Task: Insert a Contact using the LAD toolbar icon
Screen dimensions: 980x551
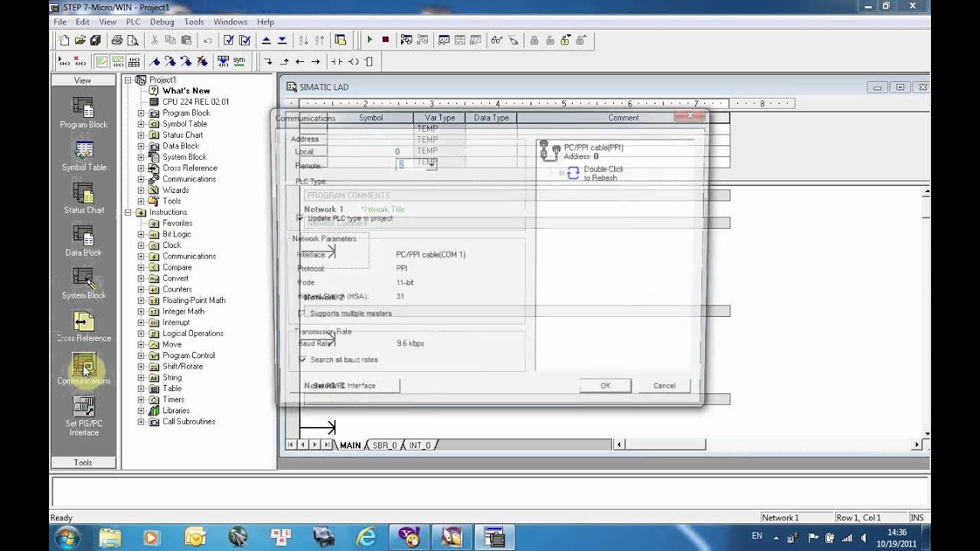Action: [337, 61]
